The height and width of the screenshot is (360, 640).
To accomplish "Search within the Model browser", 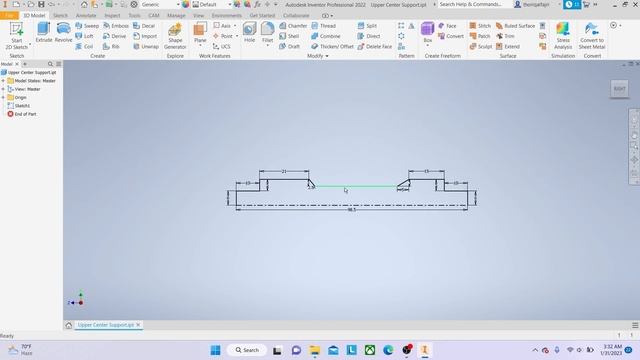I will [x=50, y=64].
